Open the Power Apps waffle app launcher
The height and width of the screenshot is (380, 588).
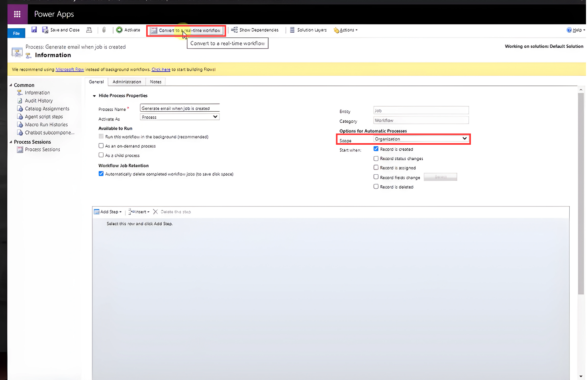17,14
